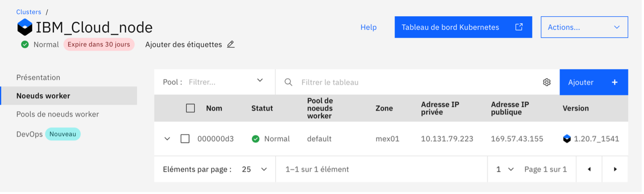
Task: Expand the 000000d3 worker node row
Action: coord(167,139)
